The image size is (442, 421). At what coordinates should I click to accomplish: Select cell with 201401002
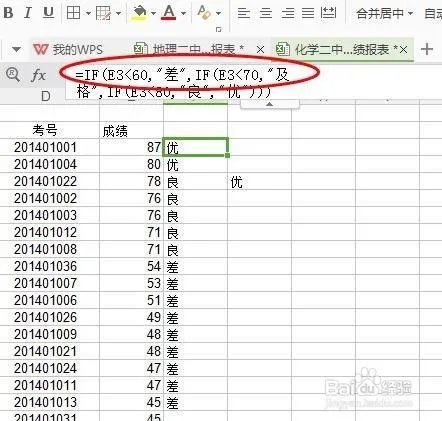(x=50, y=198)
